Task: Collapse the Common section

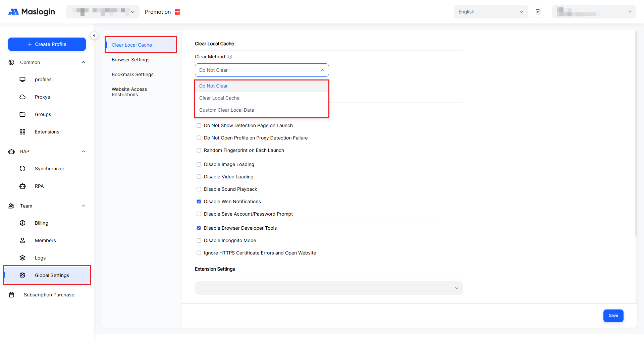Action: pyautogui.click(x=84, y=62)
